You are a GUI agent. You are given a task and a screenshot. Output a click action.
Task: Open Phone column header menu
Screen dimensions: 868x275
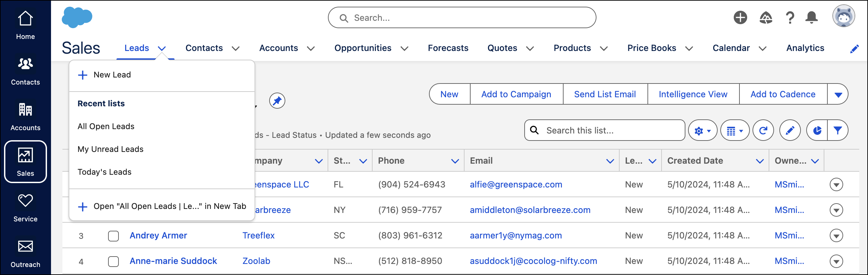[x=455, y=161]
